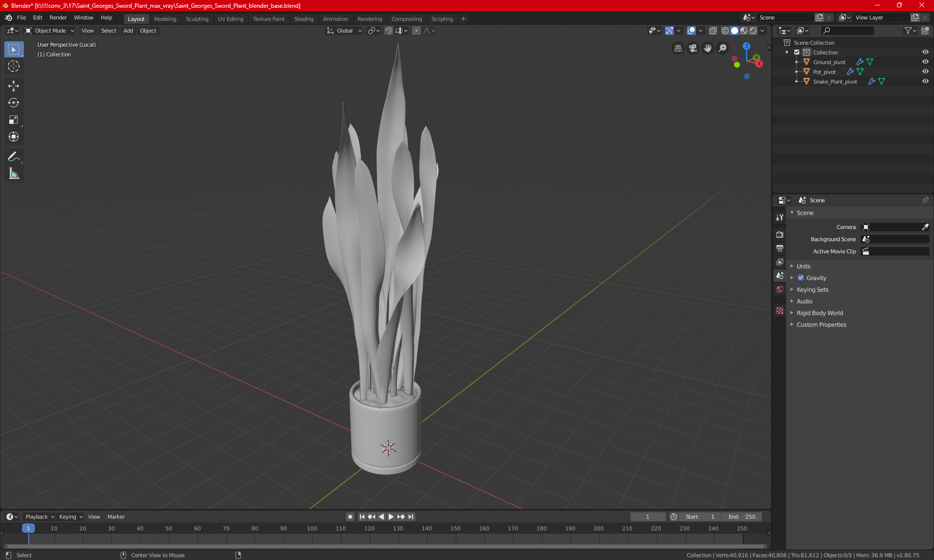Click the outliner search field
This screenshot has height=560, width=934.
pos(847,31)
